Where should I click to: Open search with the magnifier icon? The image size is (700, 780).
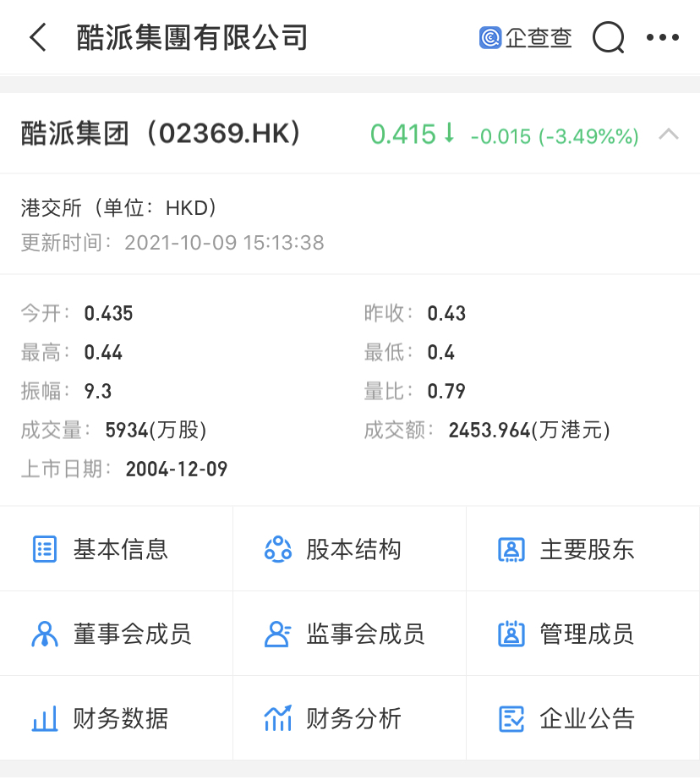pyautogui.click(x=609, y=37)
